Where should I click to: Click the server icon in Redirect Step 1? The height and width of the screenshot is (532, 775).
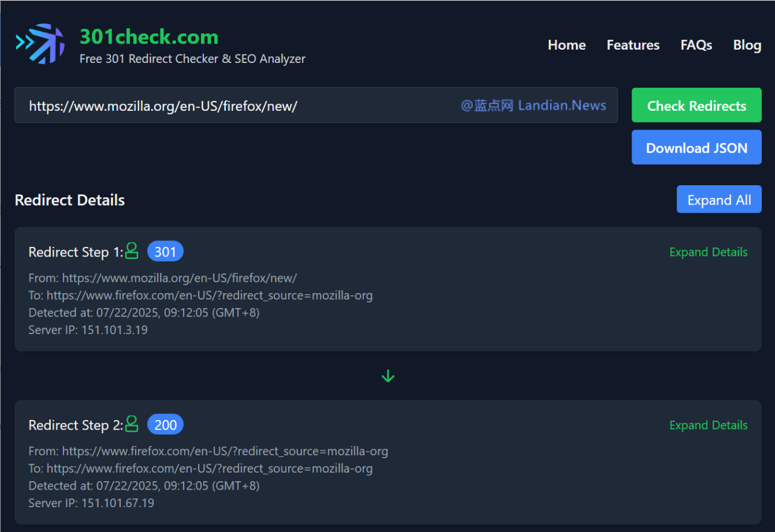(x=132, y=251)
